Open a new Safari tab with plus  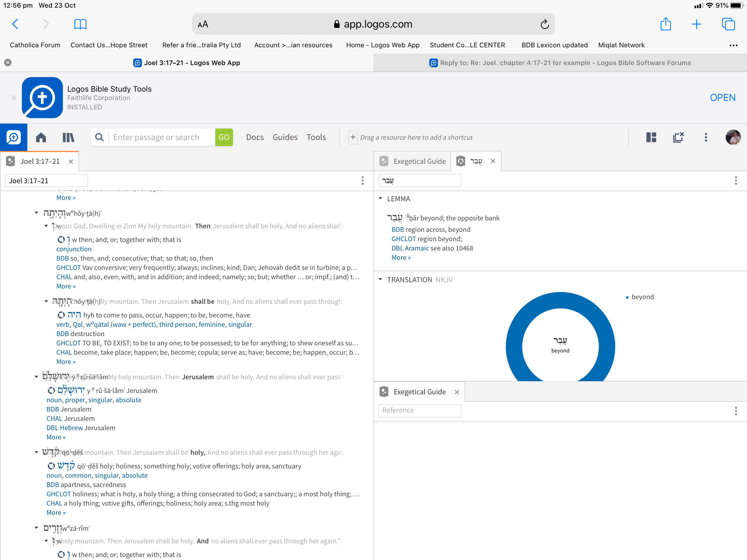[696, 24]
